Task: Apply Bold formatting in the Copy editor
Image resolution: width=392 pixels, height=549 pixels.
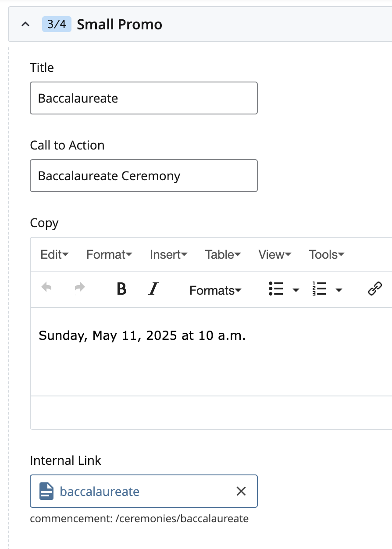Action: click(121, 289)
